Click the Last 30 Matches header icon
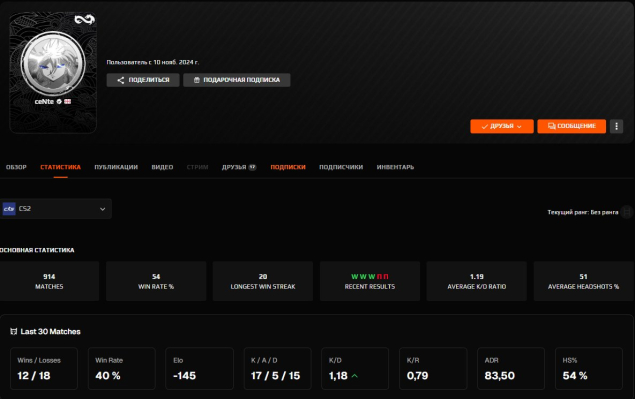Image resolution: width=635 pixels, height=399 pixels. coord(14,332)
